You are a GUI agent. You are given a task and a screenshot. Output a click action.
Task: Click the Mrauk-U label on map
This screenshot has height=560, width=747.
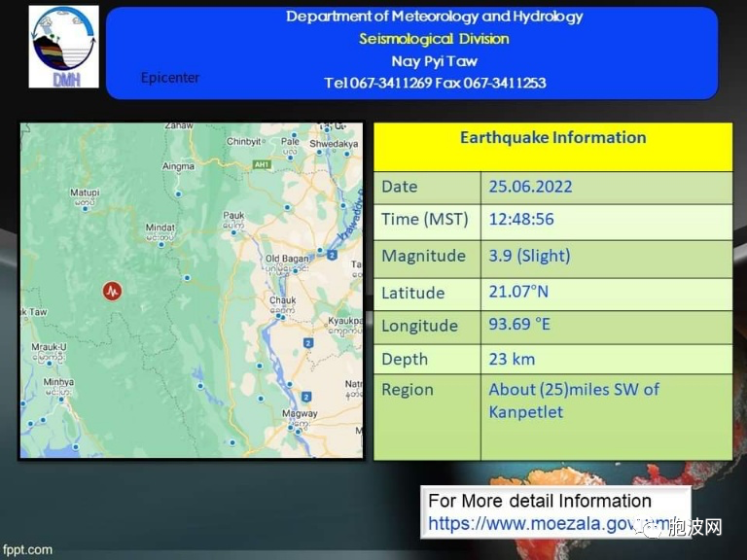pyautogui.click(x=49, y=347)
